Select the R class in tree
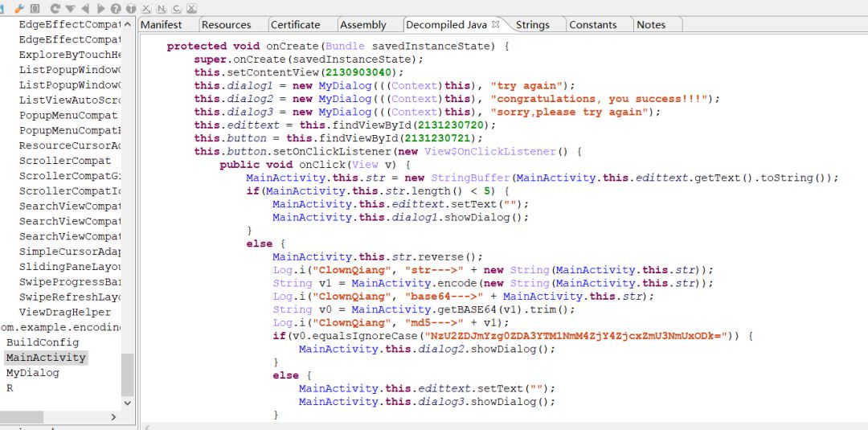Screen dimensions: 868x430 [10, 388]
